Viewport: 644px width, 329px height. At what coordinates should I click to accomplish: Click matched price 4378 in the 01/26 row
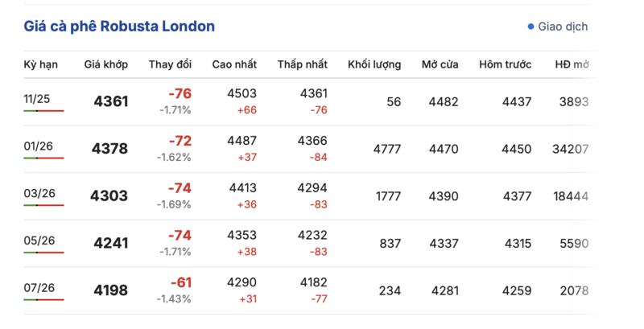click(x=110, y=149)
